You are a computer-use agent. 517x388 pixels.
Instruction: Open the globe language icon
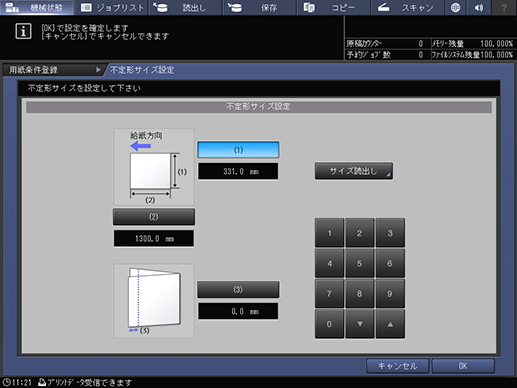455,7
